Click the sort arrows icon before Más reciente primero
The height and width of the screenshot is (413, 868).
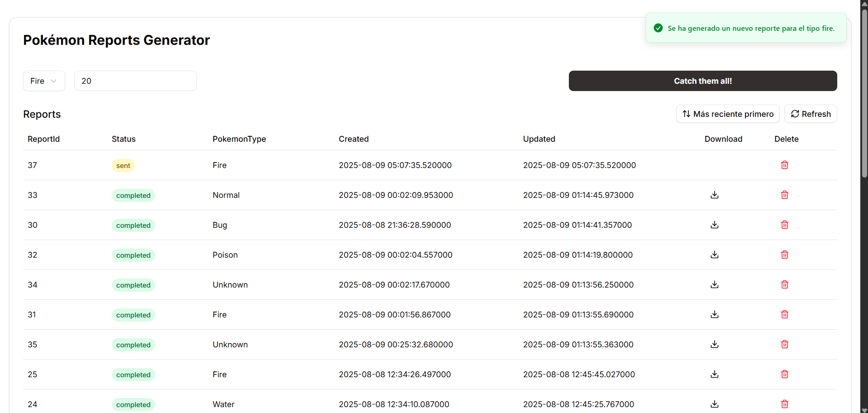[686, 114]
